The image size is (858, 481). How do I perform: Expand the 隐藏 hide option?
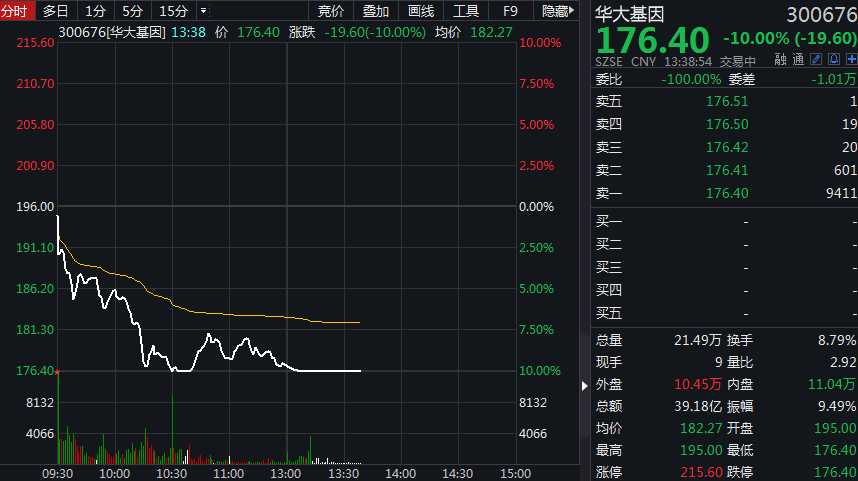[558, 11]
